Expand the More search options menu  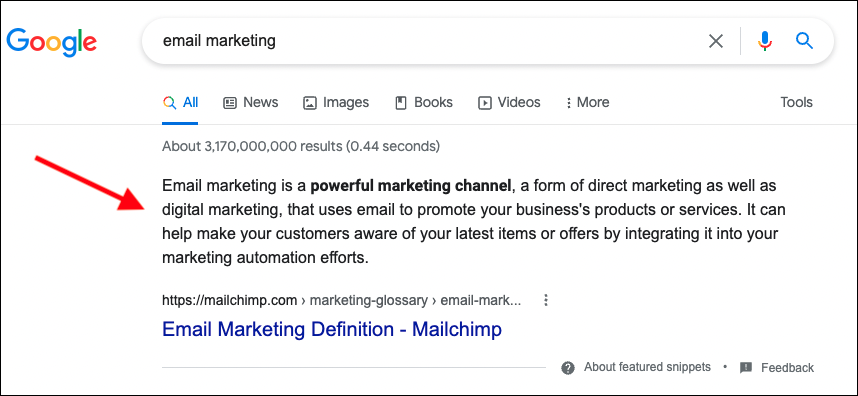588,102
